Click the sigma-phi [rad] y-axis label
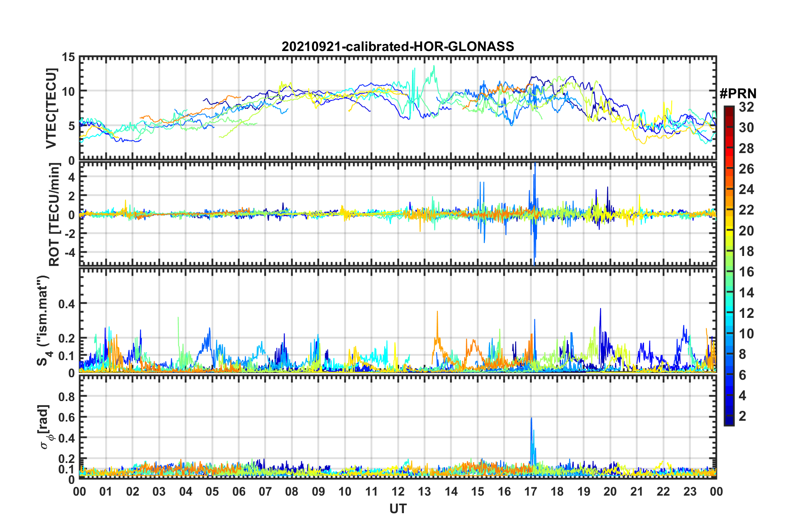Screen dimensions: 796x532 click(44, 427)
